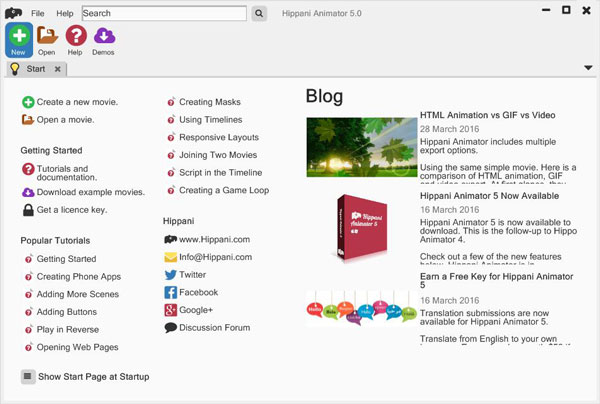Open the Discussion Forum link
The height and width of the screenshot is (404, 600).
click(x=215, y=327)
